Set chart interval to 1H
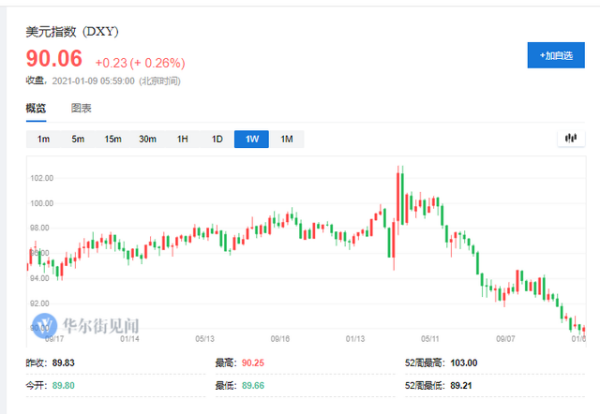This screenshot has height=414, width=600. point(183,139)
